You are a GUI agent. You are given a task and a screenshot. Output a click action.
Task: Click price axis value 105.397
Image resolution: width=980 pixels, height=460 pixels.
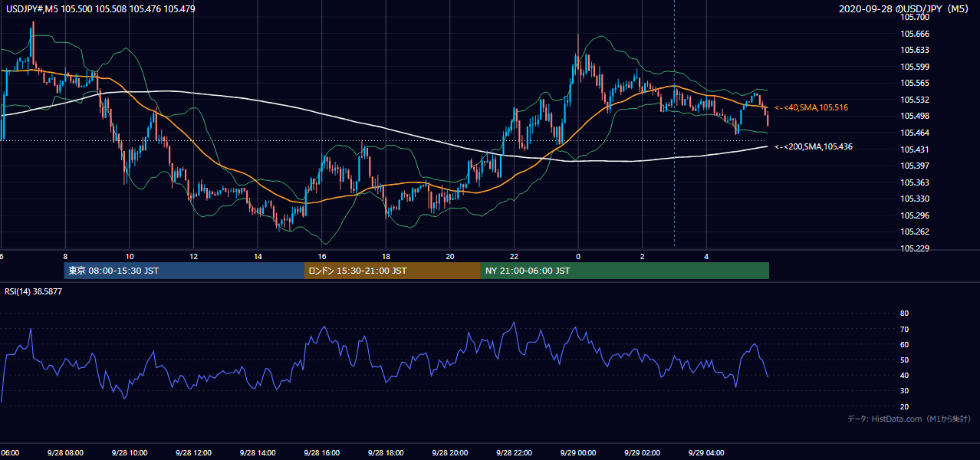coord(915,166)
